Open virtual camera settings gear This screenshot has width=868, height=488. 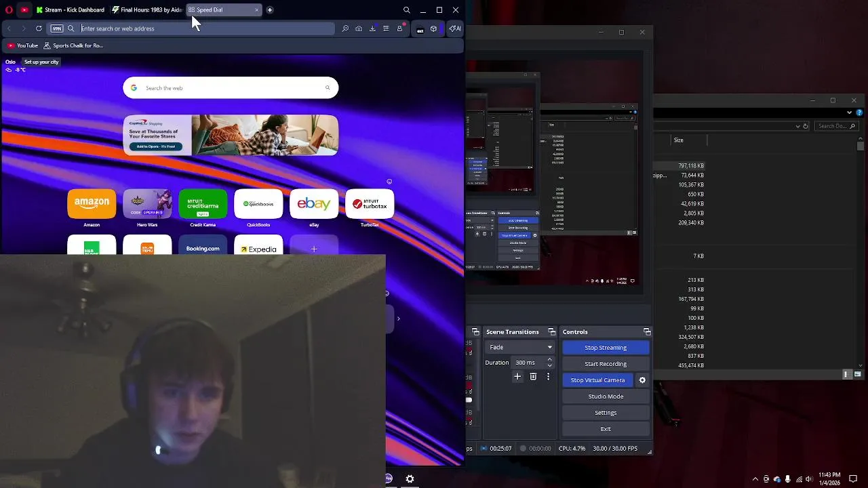click(642, 380)
